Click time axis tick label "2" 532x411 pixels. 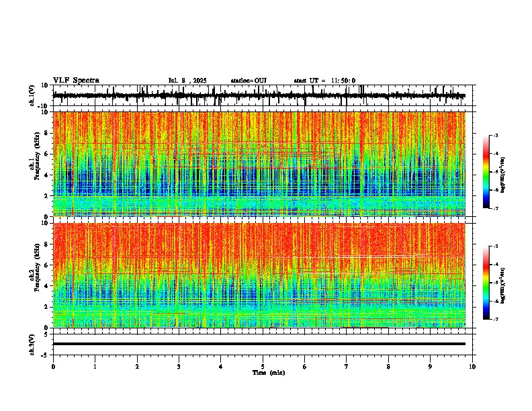point(137,367)
